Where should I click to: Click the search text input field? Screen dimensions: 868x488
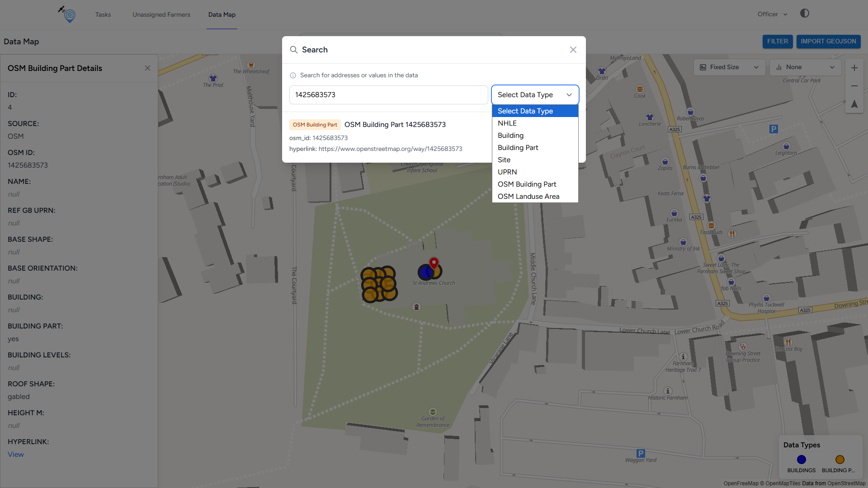point(388,95)
